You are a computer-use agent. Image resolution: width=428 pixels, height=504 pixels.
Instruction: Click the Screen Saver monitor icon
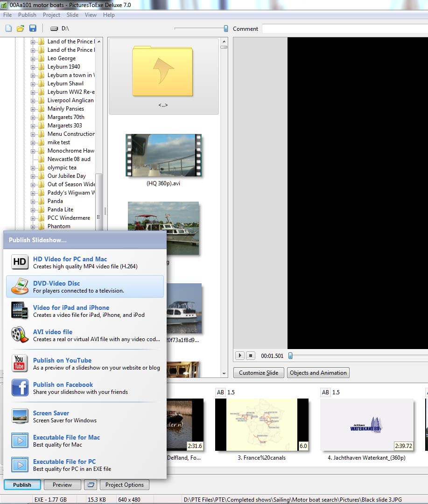tap(20, 416)
